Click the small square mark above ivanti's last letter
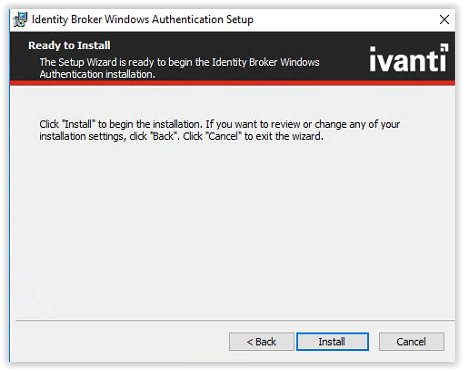Viewport: 463px width, 370px height. 444,48
